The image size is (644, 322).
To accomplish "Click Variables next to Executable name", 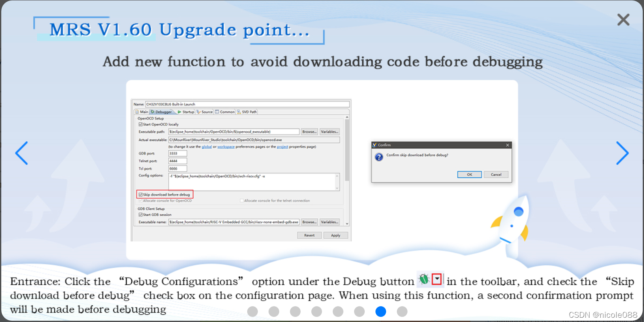I will pyautogui.click(x=330, y=222).
